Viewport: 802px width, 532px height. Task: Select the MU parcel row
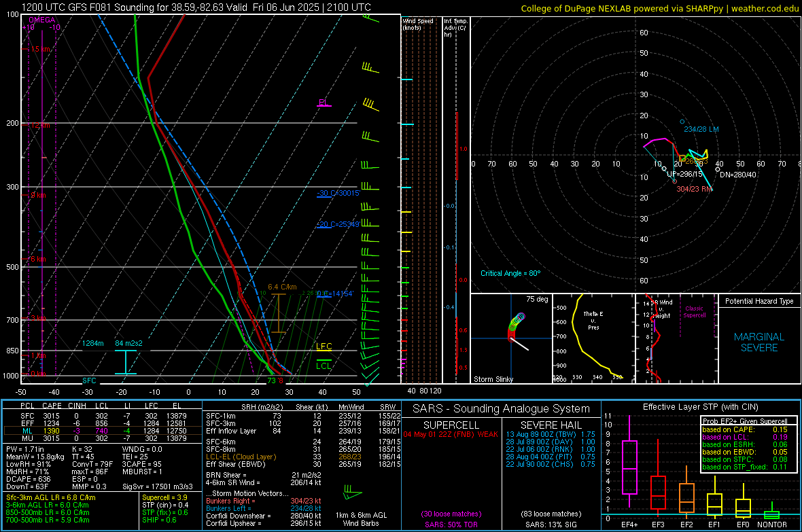[103, 438]
